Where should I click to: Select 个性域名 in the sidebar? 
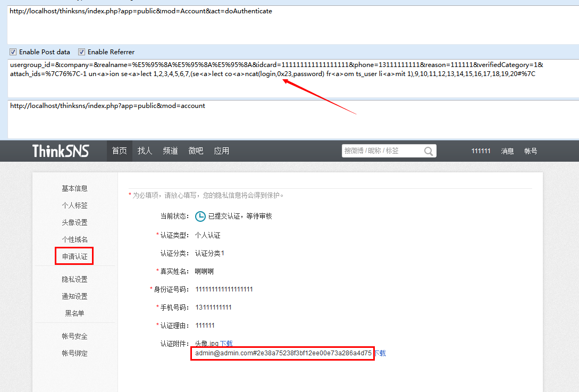click(x=74, y=239)
